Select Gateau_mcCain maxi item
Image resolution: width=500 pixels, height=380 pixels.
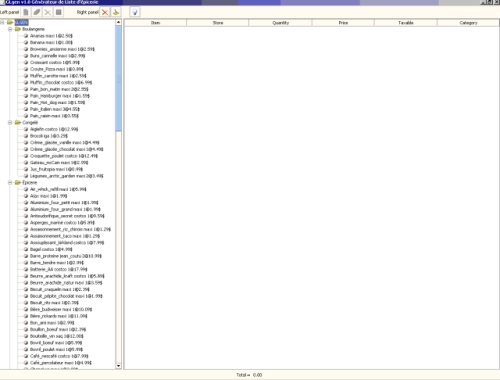59,162
